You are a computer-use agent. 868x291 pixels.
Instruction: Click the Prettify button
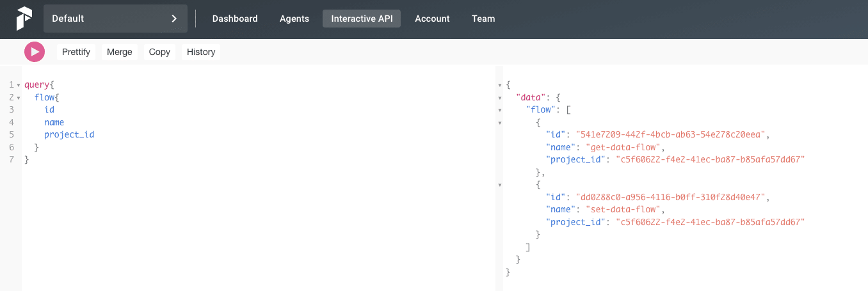click(x=76, y=52)
